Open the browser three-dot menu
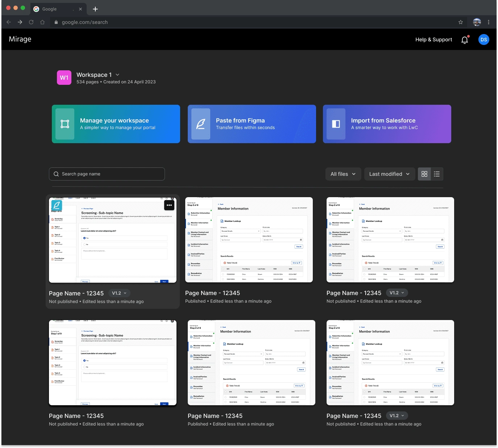498x448 pixels. [489, 22]
